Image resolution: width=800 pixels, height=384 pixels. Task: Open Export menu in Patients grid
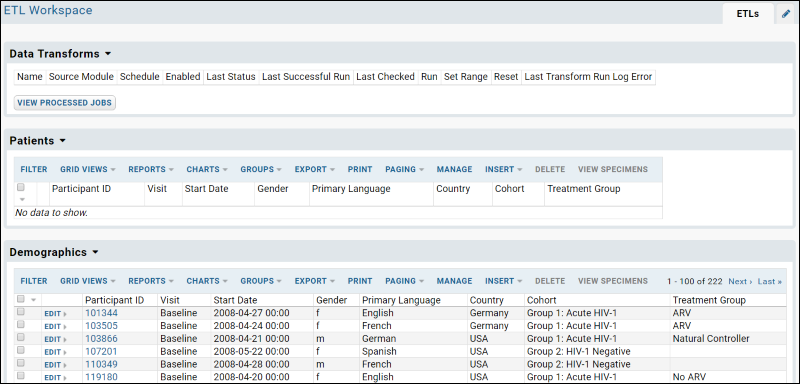point(315,169)
